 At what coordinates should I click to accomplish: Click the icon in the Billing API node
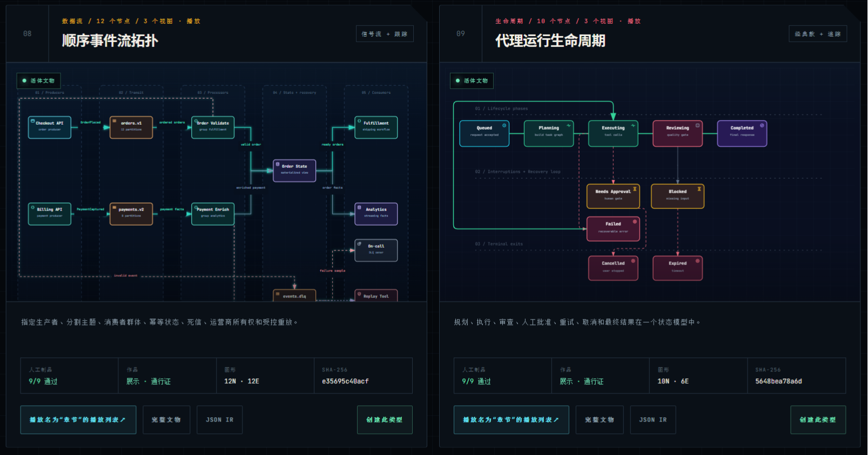tap(32, 207)
